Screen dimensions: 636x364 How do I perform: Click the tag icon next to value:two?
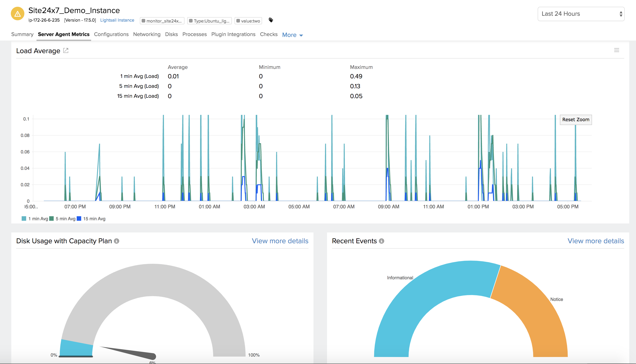pos(271,20)
